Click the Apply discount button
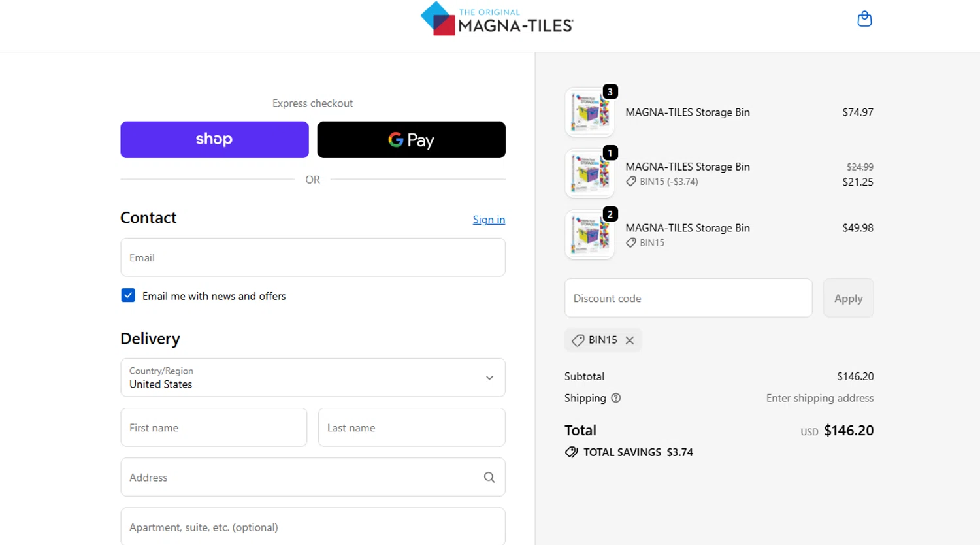The width and height of the screenshot is (980, 545). coord(848,298)
